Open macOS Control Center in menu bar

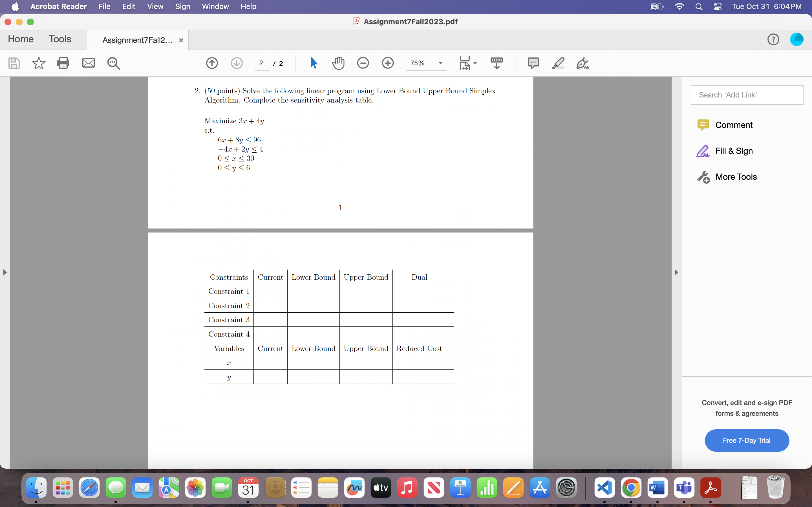pos(718,6)
